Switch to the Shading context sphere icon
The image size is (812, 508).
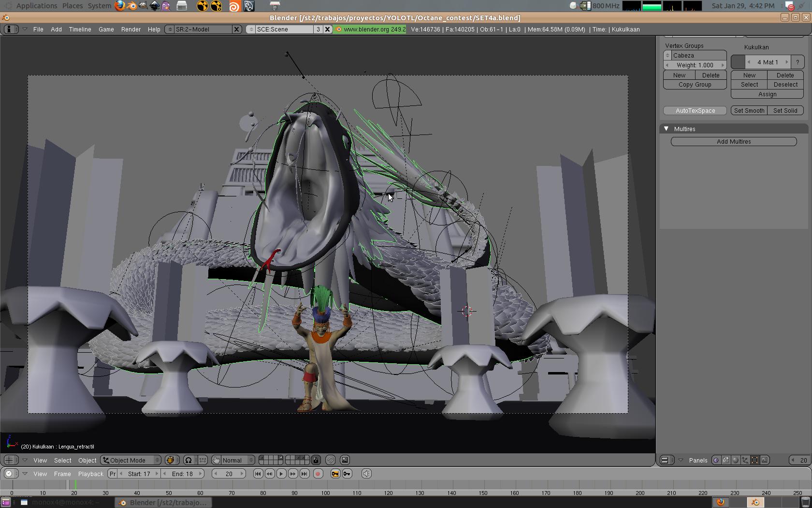coord(735,460)
